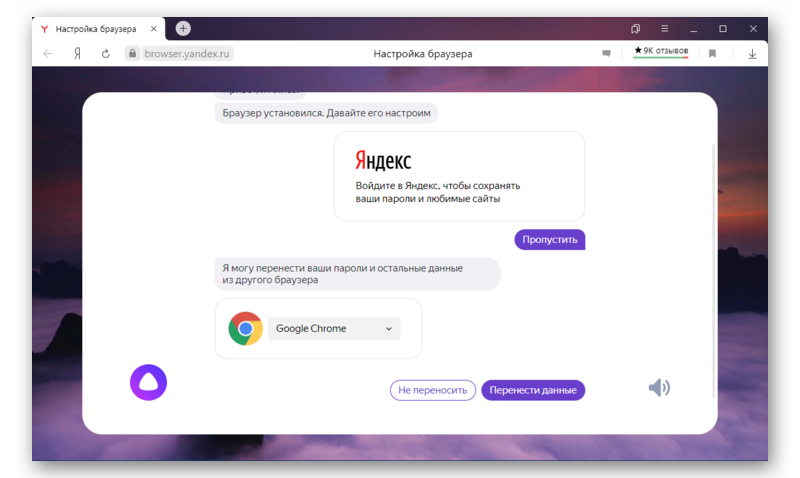Toggle sound with the speaker icon

click(x=659, y=388)
